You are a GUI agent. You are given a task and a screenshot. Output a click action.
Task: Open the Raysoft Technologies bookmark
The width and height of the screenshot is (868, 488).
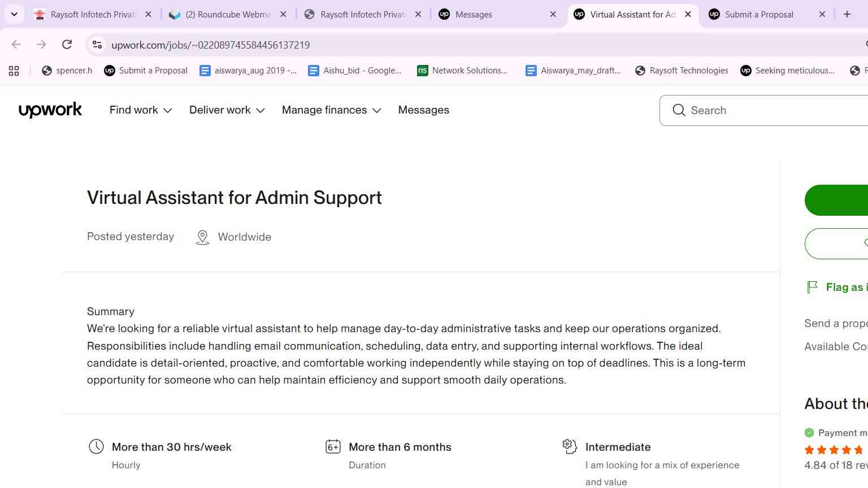682,71
